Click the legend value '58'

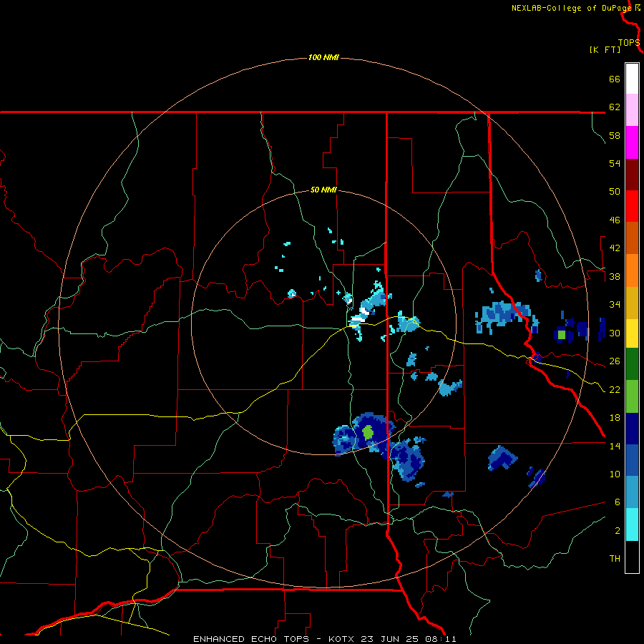pos(615,135)
